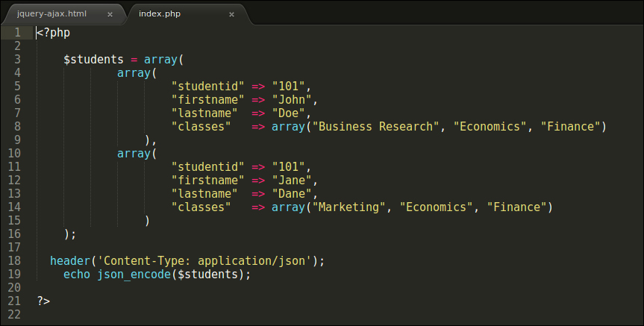The height and width of the screenshot is (326, 644).
Task: Click the array keyword on line 3
Action: [160, 60]
